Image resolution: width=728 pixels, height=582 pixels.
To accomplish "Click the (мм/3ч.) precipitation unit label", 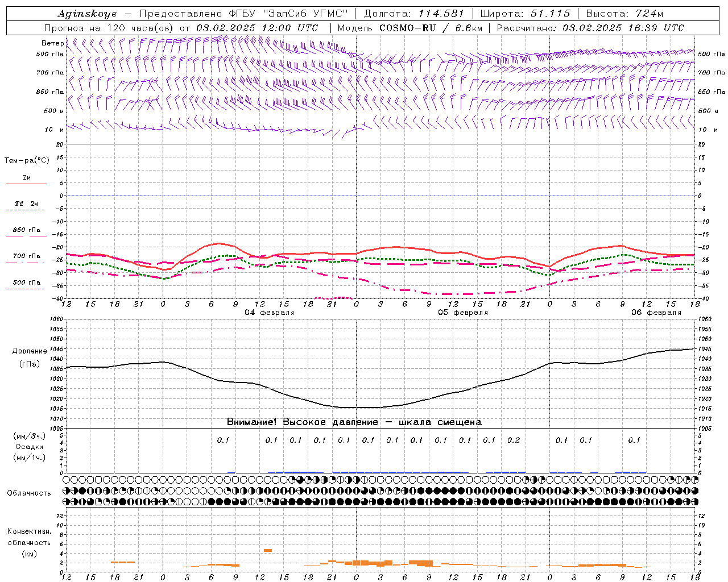I will [x=30, y=436].
